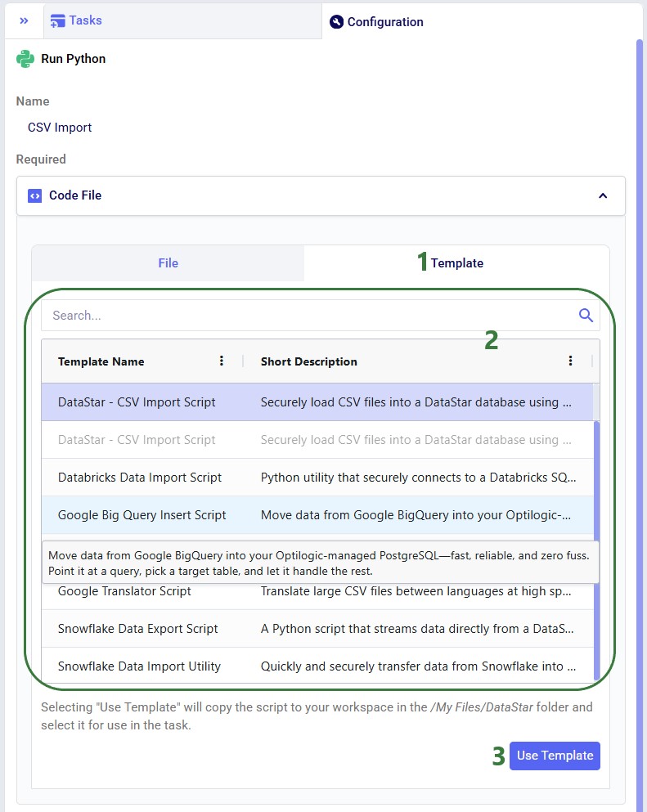
Task: Collapse the Code File section chevron
Action: [x=603, y=195]
